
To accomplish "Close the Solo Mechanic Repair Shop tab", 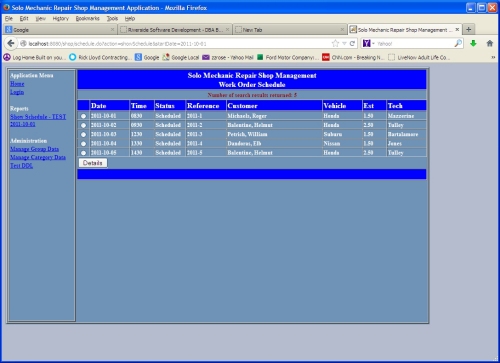I will pos(457,30).
